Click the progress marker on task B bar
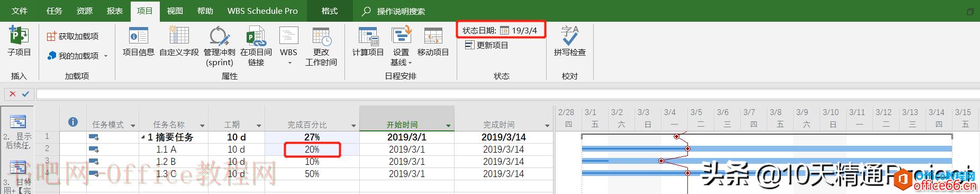 pyautogui.click(x=661, y=161)
